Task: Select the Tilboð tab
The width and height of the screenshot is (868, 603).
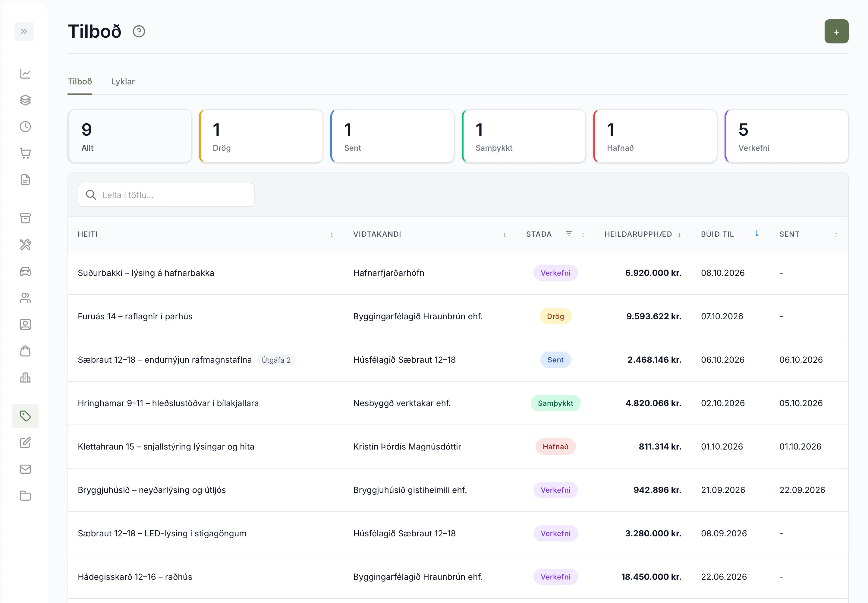Action: [x=80, y=82]
